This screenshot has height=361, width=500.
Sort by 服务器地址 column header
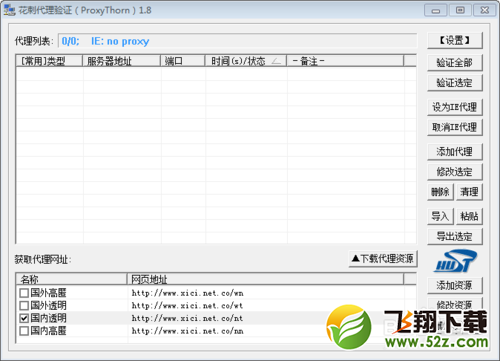122,61
